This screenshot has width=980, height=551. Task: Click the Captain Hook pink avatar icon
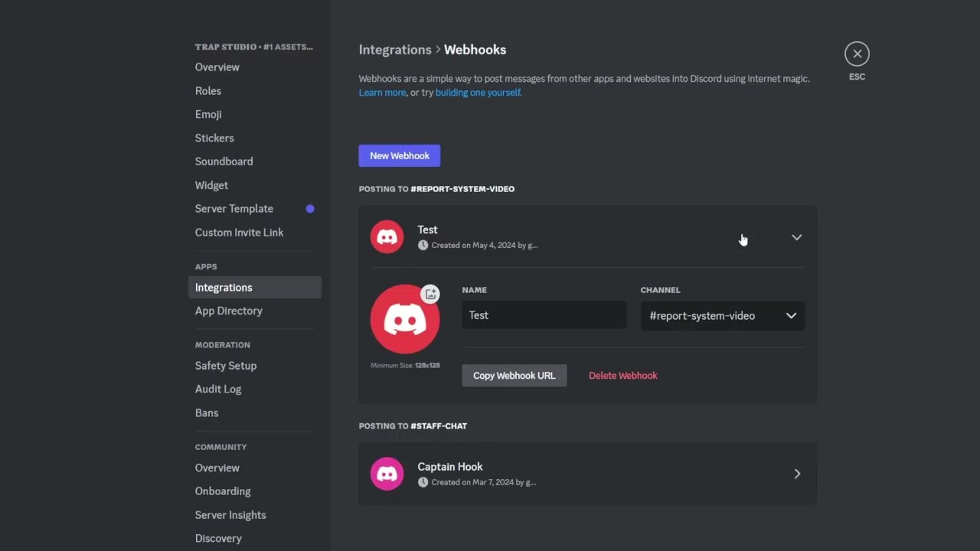(x=387, y=474)
